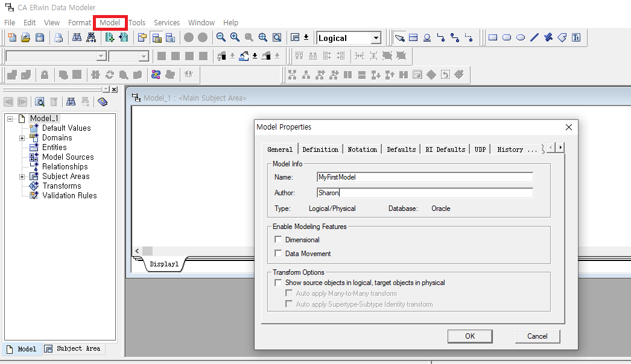
Task: Click the Forward Engineer icon in toolbar
Action: point(109,38)
